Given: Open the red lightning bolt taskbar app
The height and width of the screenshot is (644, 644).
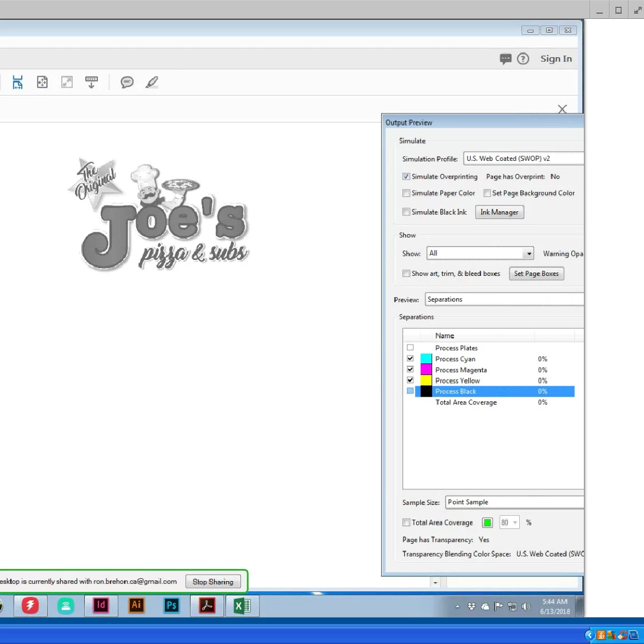Looking at the screenshot, I should (x=30, y=606).
